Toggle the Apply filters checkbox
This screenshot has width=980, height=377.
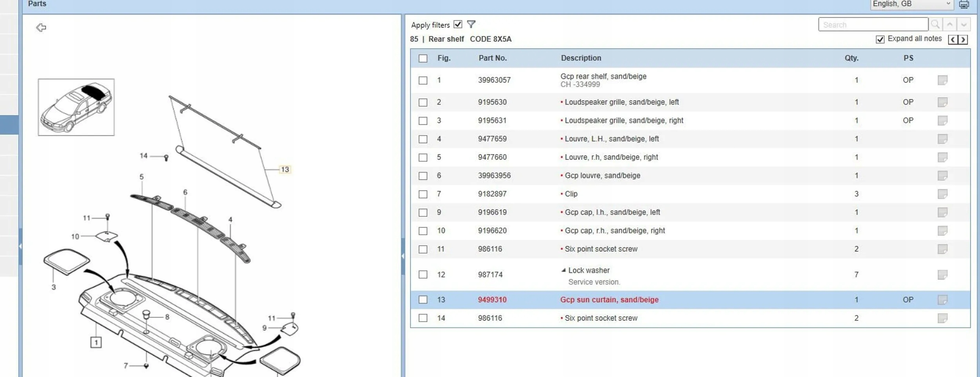tap(457, 24)
